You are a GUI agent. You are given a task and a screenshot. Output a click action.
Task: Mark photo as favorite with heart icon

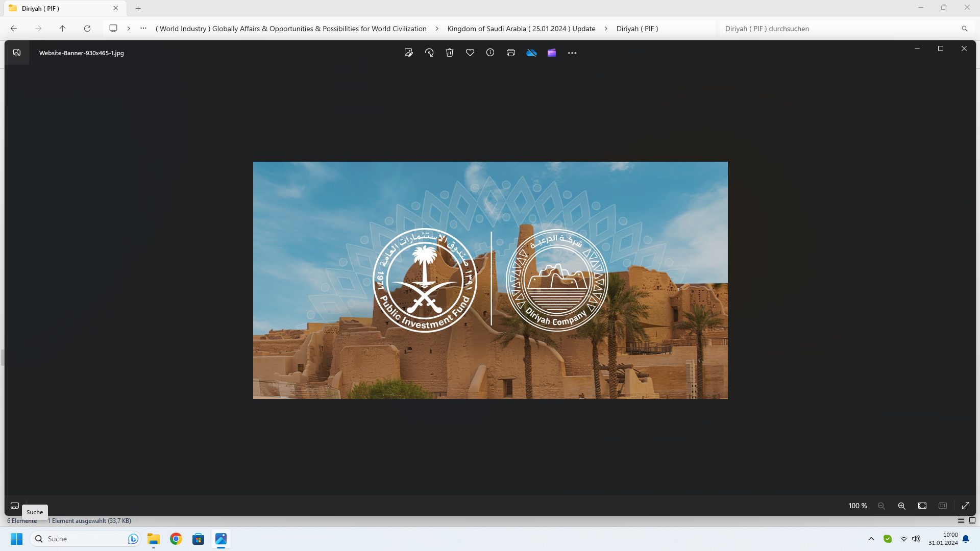click(470, 53)
